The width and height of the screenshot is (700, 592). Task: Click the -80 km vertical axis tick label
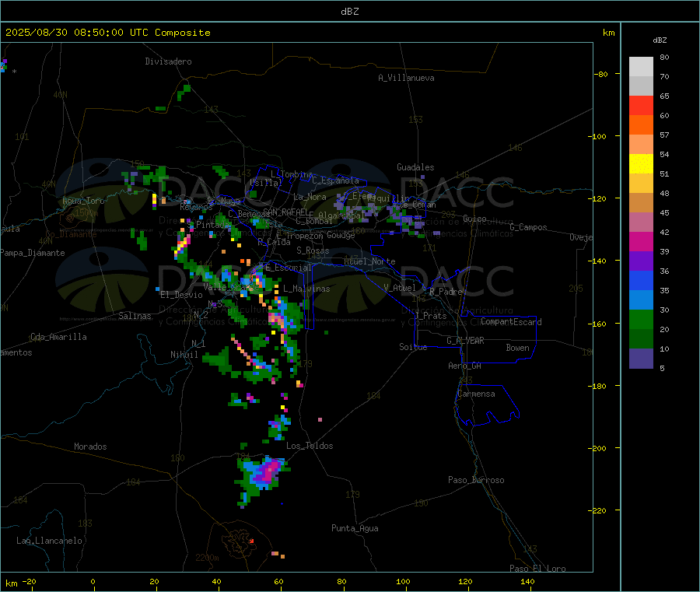pos(600,74)
